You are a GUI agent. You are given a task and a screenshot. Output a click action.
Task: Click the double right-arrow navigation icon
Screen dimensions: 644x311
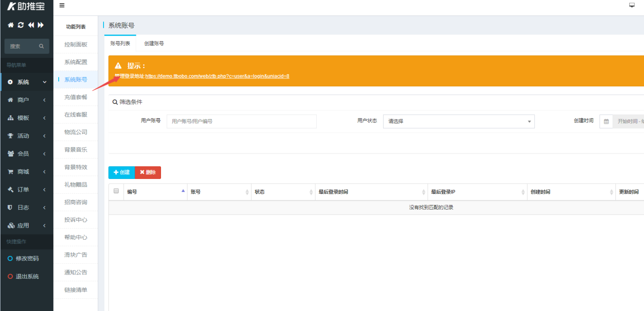point(40,25)
